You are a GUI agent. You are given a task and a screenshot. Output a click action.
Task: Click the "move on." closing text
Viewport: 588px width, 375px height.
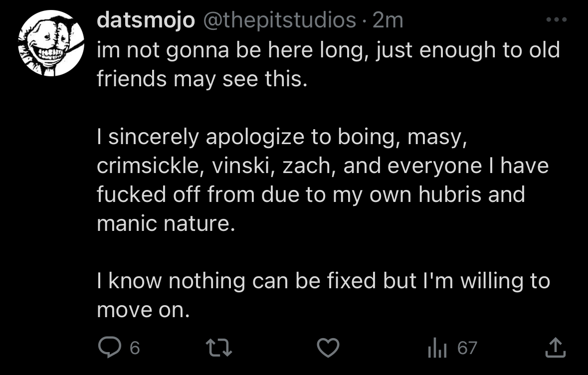144,310
